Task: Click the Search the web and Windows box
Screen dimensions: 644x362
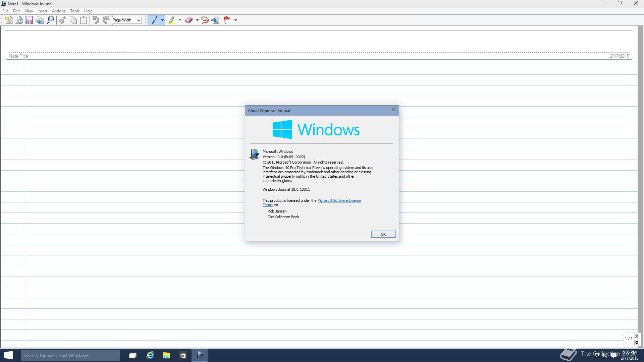Action: [x=70, y=355]
